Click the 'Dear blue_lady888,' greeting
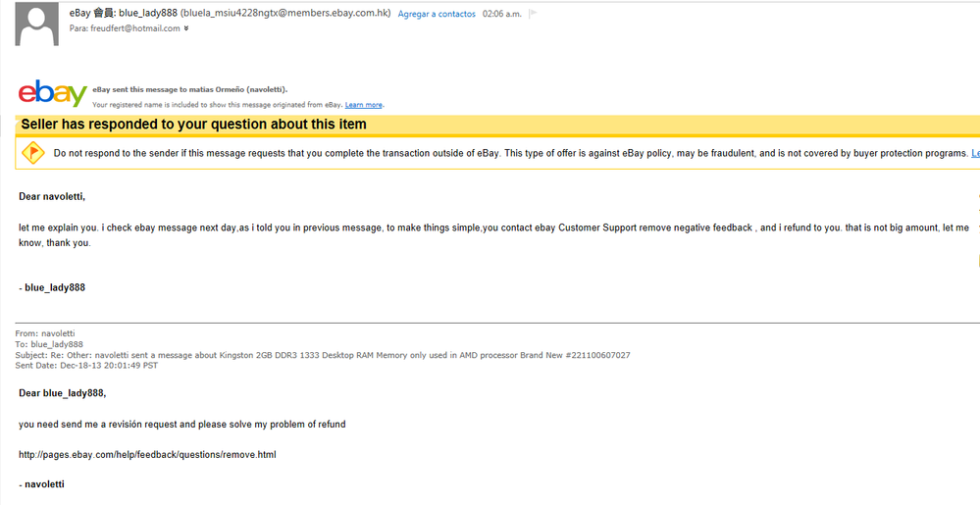This screenshot has height=505, width=980. pos(63,393)
